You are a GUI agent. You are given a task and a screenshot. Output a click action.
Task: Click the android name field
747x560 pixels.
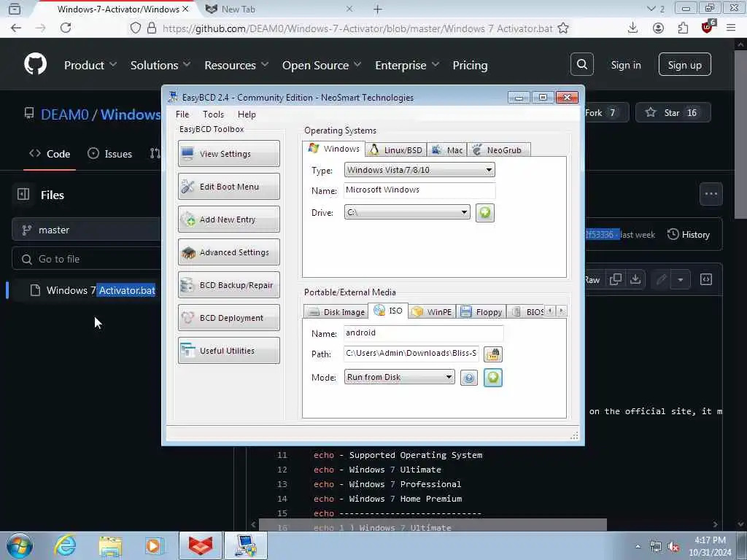coord(423,332)
